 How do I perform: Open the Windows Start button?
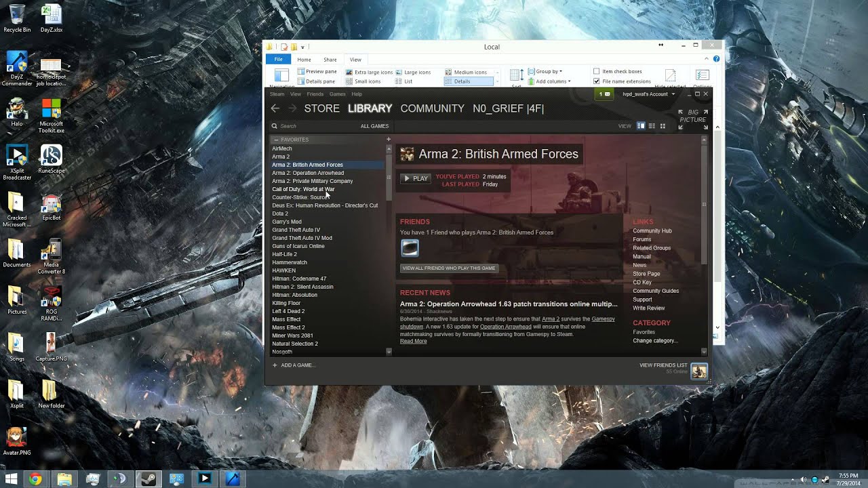(x=11, y=479)
